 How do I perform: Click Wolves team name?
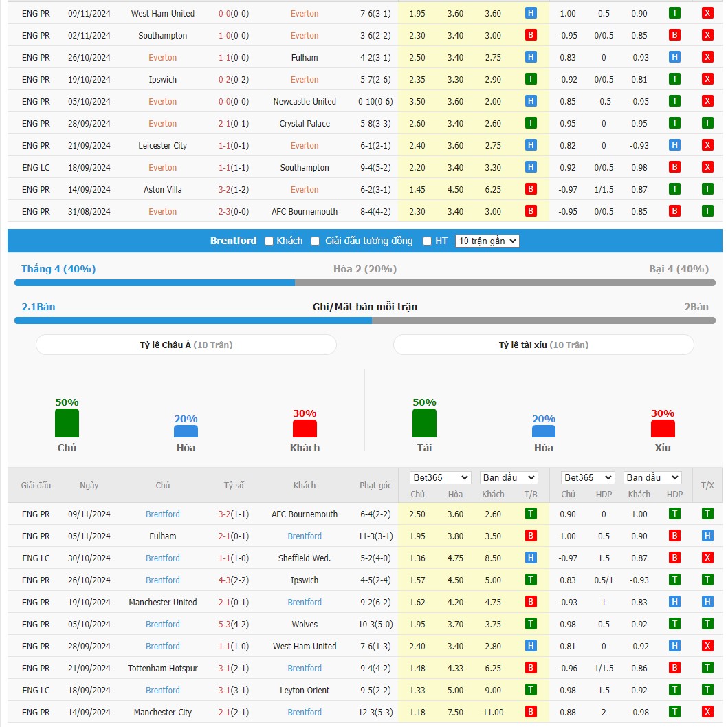pos(305,625)
